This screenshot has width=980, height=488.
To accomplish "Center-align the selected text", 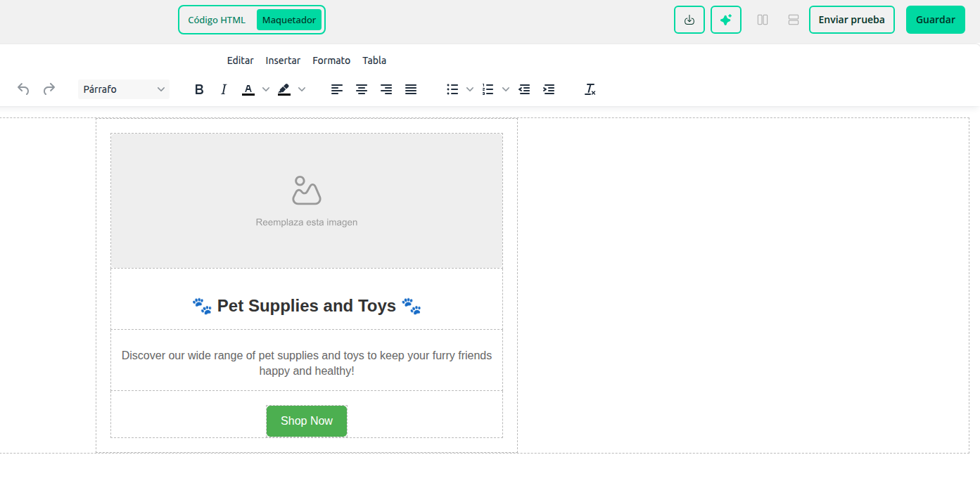I will coord(362,89).
